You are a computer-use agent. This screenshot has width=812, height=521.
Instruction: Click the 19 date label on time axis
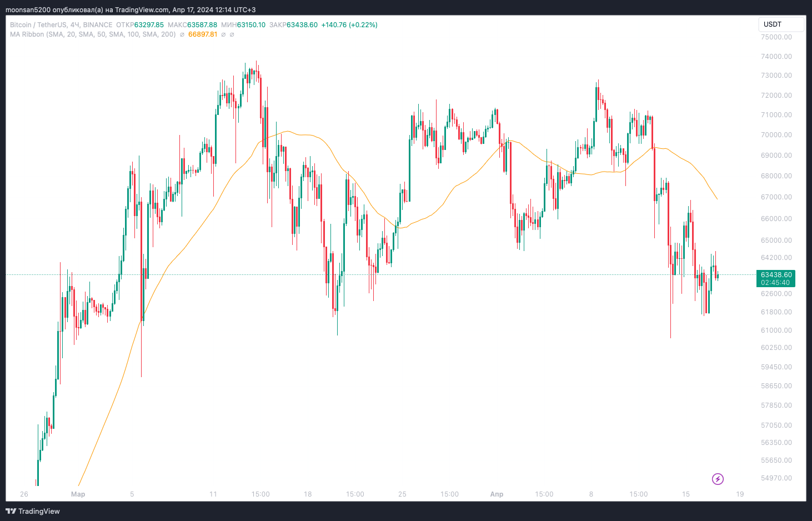click(740, 494)
